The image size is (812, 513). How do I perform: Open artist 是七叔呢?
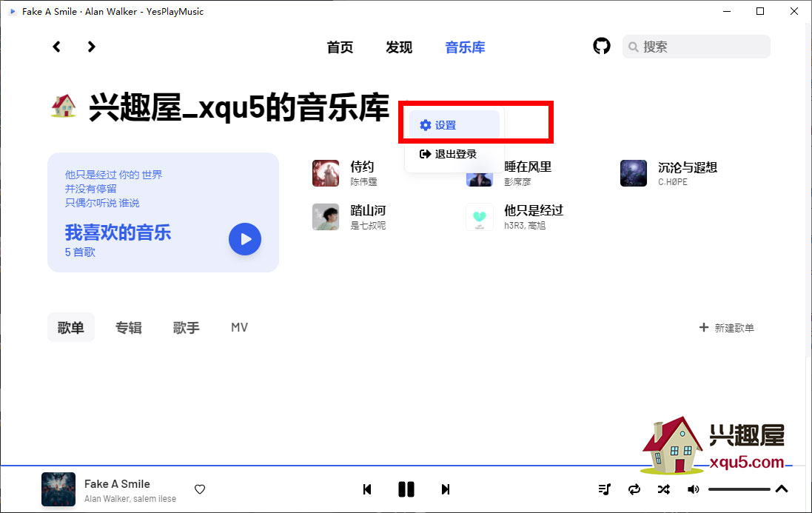coord(368,225)
